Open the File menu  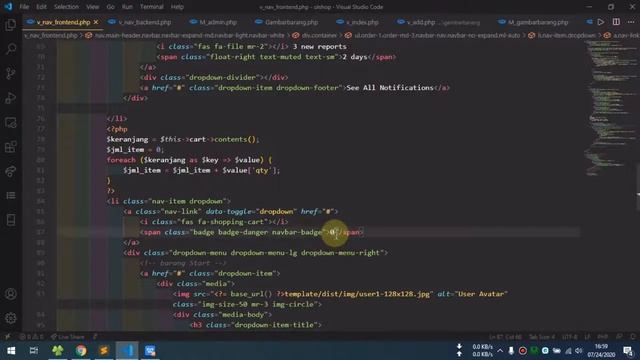point(24,7)
